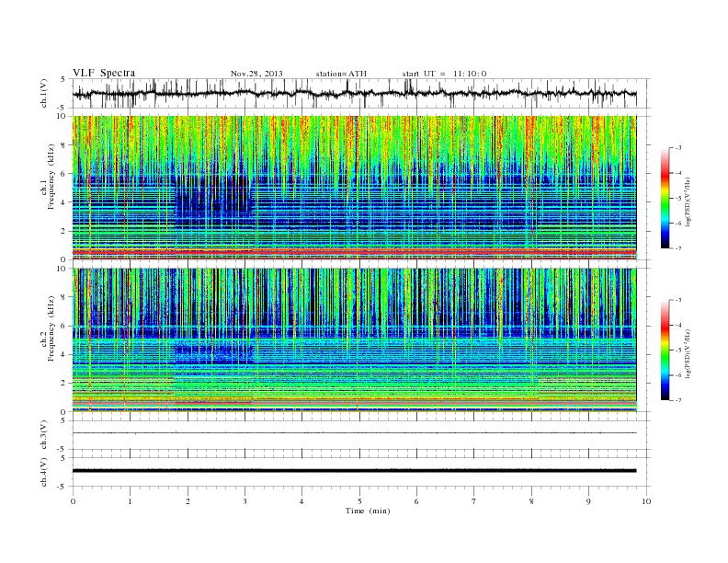Viewport: 728px width, 563px height.
Task: Click the ch.1 spectrogram plot area
Action: [x=354, y=188]
